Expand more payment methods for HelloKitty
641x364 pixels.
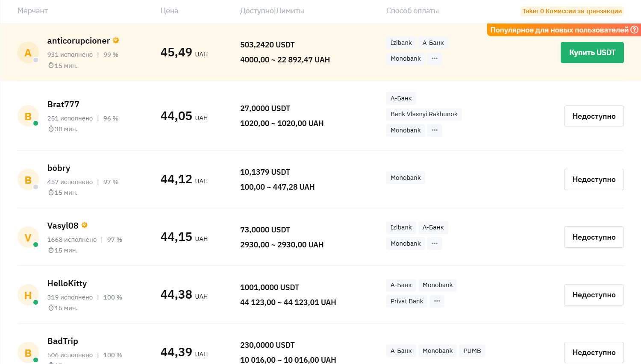pyautogui.click(x=437, y=301)
